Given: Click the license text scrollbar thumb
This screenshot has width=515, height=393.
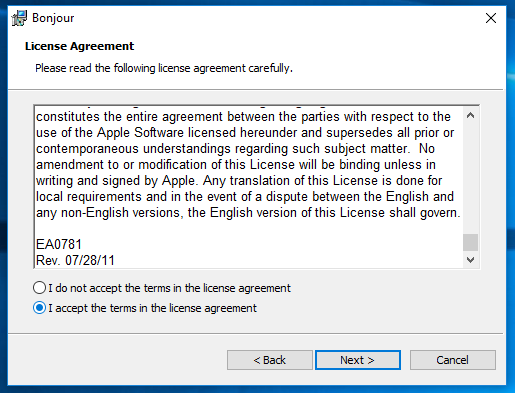Looking at the screenshot, I should [471, 242].
